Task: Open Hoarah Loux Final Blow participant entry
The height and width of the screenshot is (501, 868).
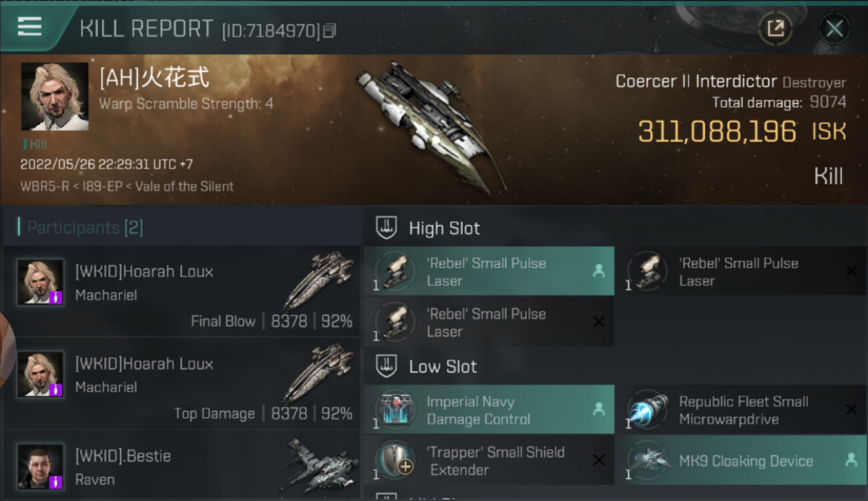Action: (x=181, y=292)
